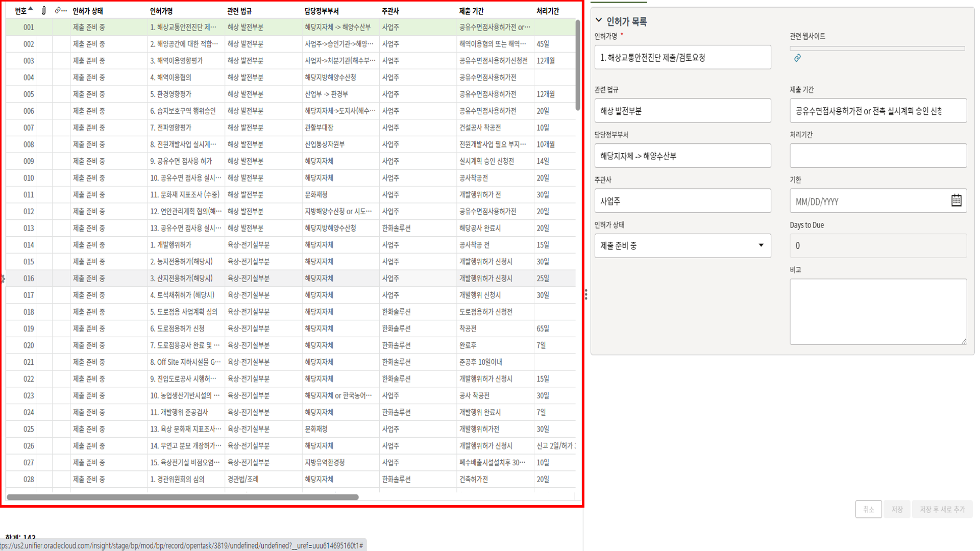Click the sort arrow next to 번호
Viewport: 980px width, 551px height.
pos(31,9)
